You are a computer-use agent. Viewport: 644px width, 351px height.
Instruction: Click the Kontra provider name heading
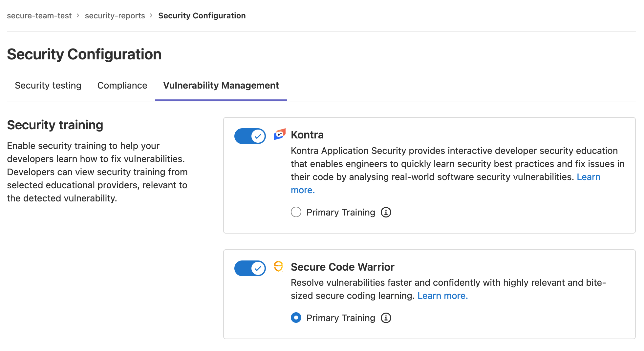307,134
